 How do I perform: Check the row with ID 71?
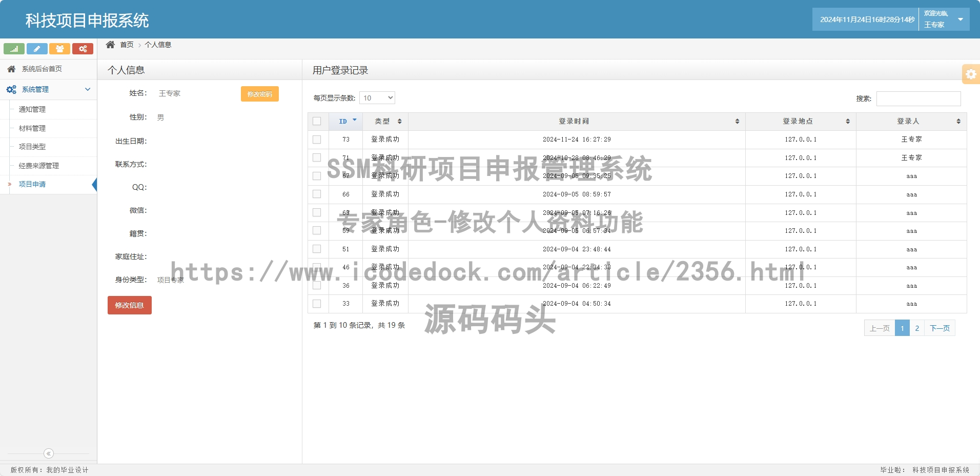[317, 157]
